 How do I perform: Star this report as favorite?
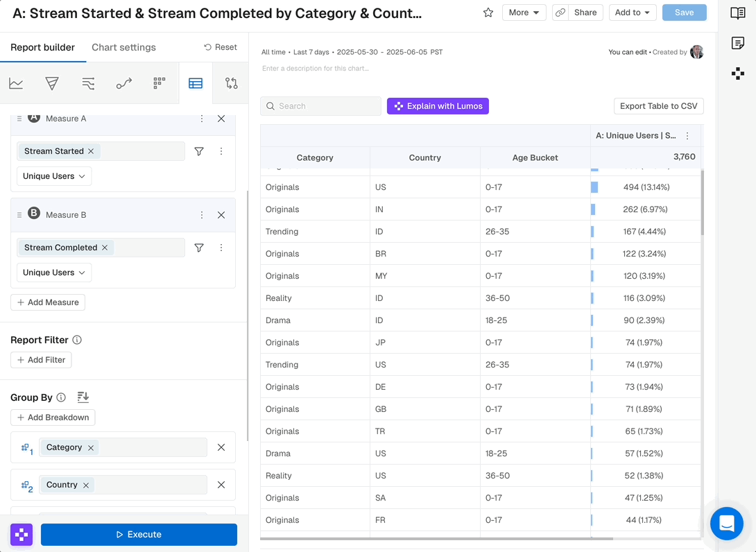tap(488, 12)
